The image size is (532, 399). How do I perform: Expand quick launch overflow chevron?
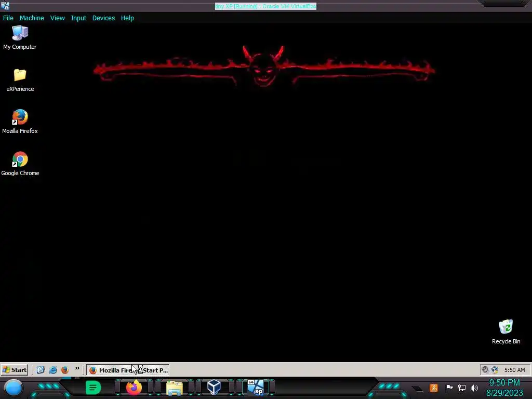pos(77,368)
